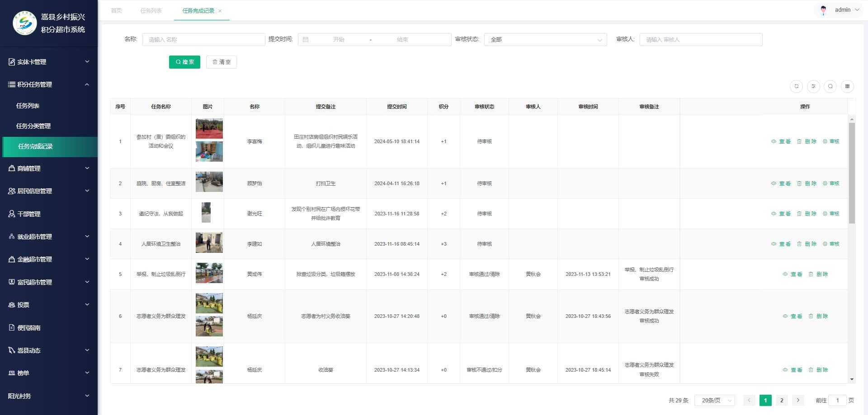Go to page 2 of results
The height and width of the screenshot is (415, 868).
(x=782, y=401)
